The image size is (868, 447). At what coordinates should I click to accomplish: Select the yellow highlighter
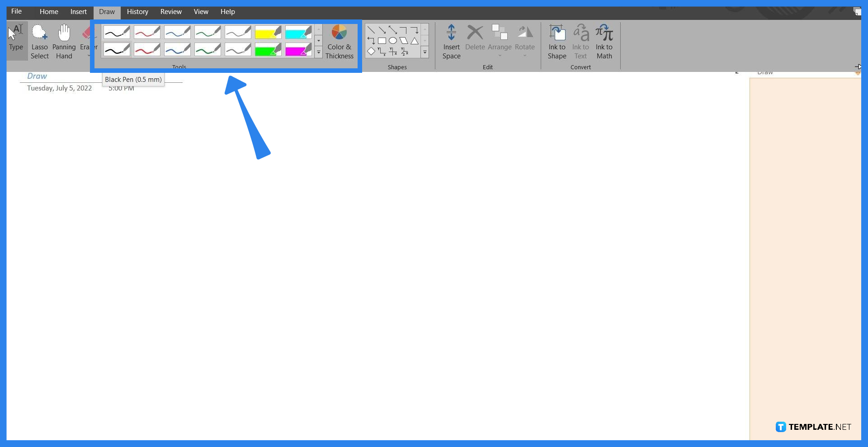pyautogui.click(x=268, y=32)
